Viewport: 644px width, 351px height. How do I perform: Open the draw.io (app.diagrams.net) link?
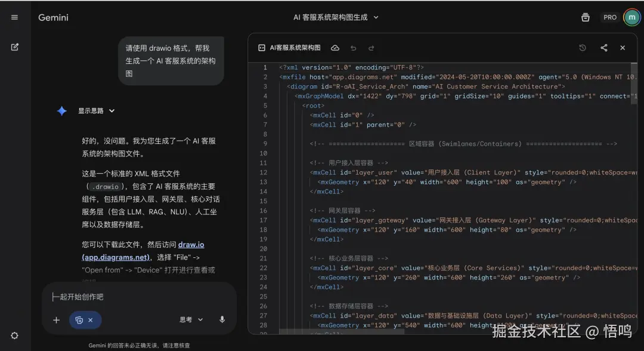tap(143, 251)
